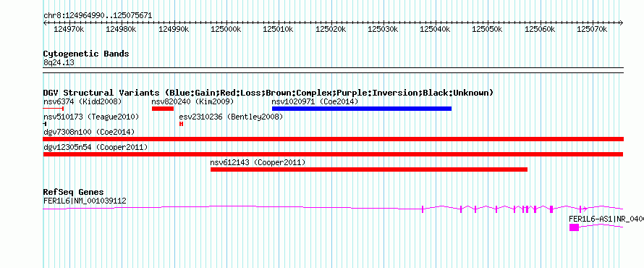
Task: Select the small black nsv510173 marker
Action: [44, 124]
